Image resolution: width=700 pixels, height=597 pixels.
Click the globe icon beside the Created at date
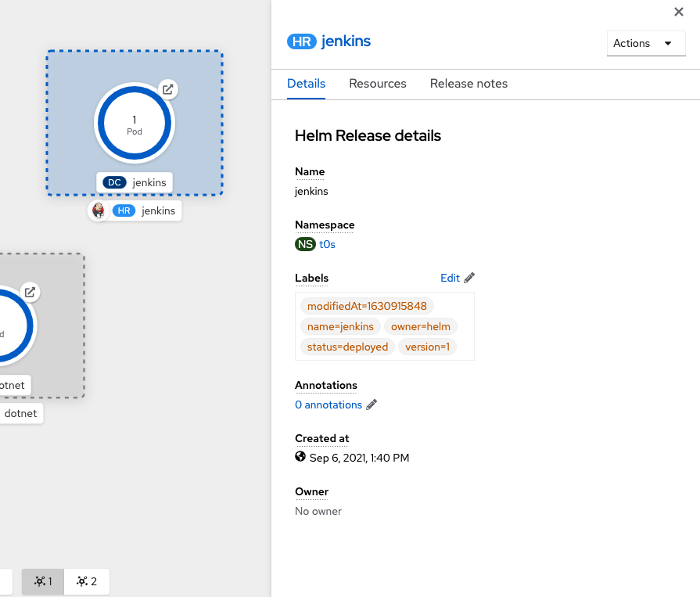tap(300, 456)
